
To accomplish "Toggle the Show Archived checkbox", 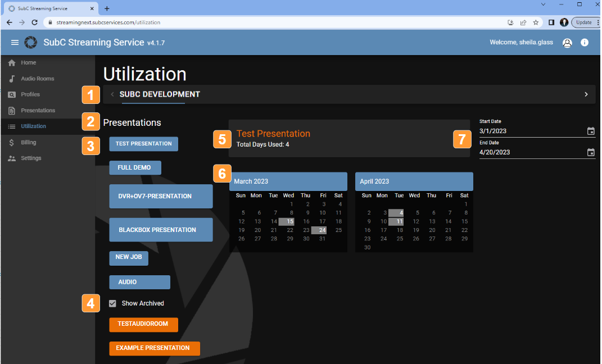I will pos(112,303).
